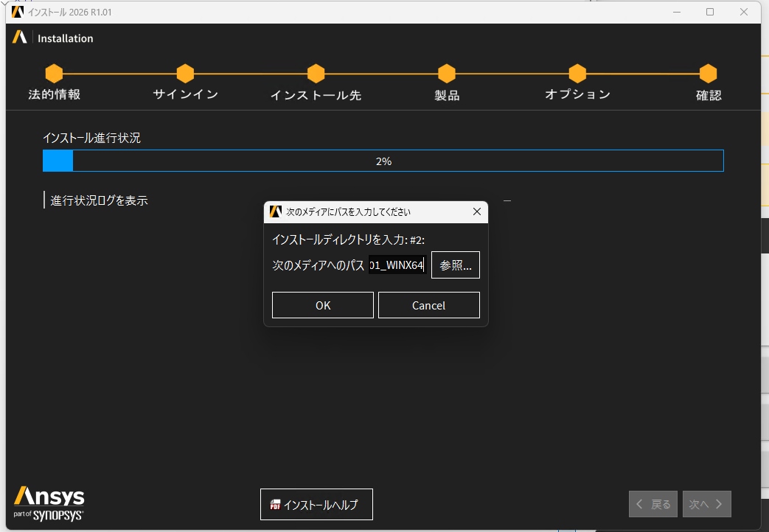Click the media path input field
This screenshot has width=769, height=532.
397,265
